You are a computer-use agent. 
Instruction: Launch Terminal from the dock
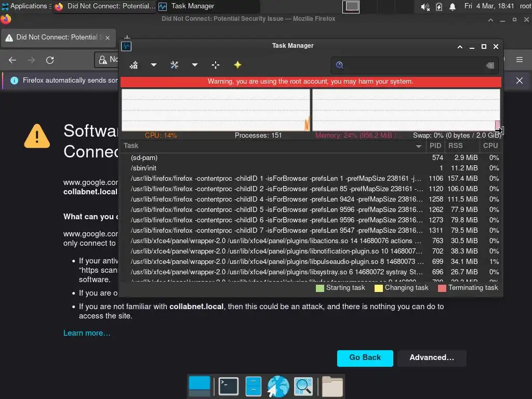coord(229,386)
